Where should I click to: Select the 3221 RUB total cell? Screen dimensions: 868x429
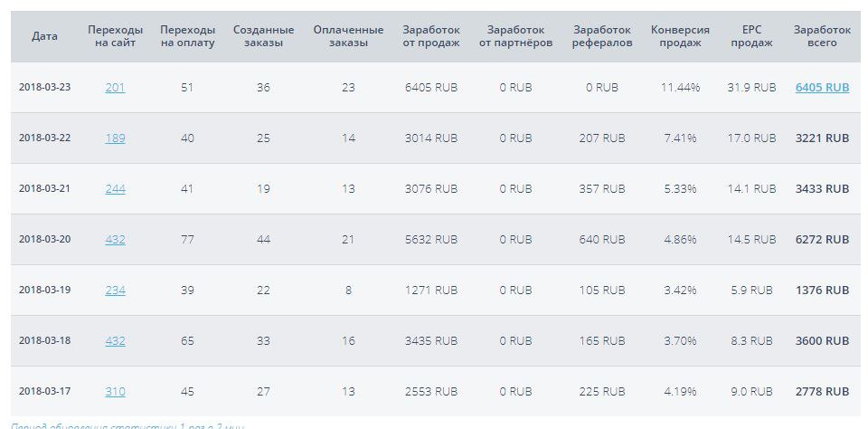(822, 138)
